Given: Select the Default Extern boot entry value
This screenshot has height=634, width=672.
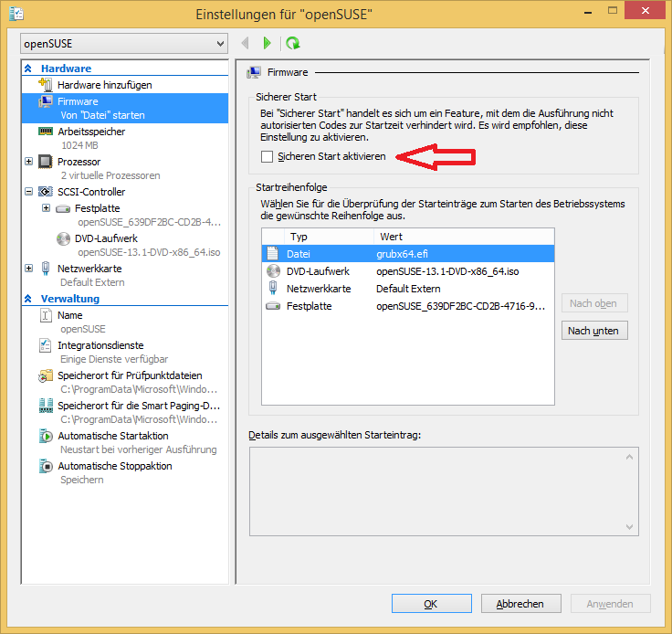Looking at the screenshot, I should 408,289.
